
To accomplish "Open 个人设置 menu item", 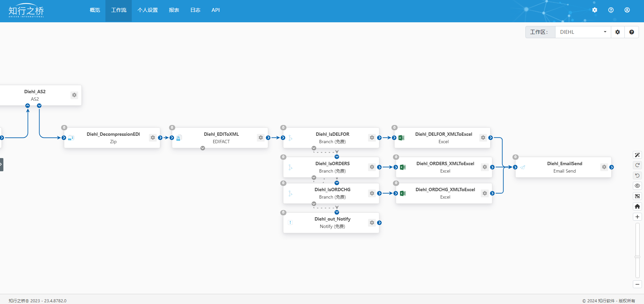I will coord(148,10).
